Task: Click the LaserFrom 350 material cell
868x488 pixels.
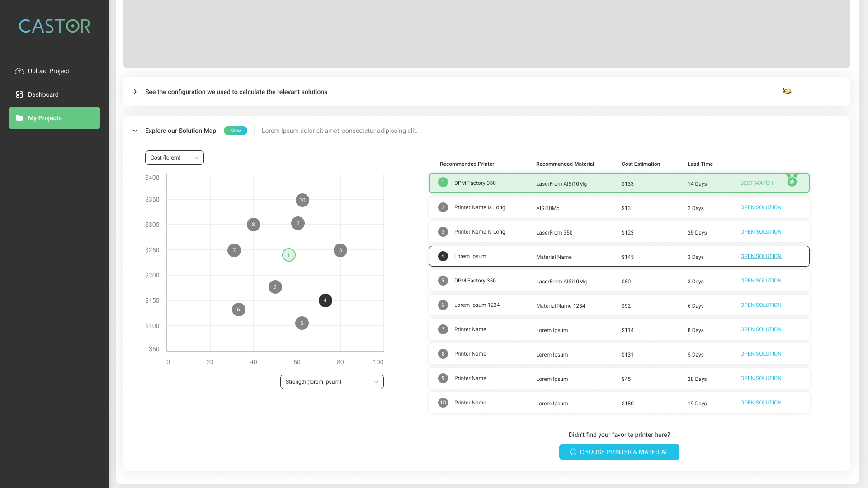Action: [554, 233]
